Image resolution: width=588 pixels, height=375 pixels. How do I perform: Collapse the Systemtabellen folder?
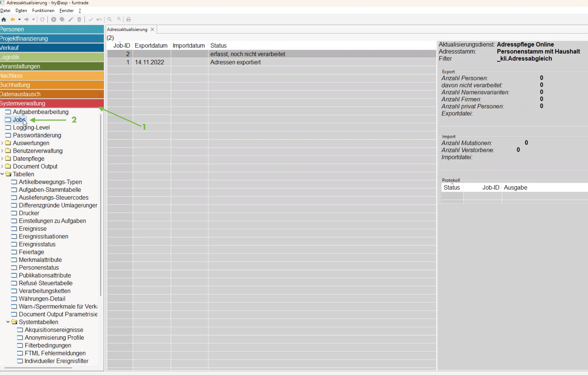click(x=8, y=322)
